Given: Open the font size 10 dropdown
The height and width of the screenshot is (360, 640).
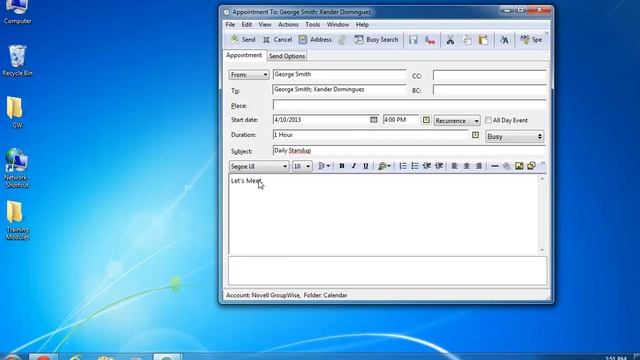Looking at the screenshot, I should pos(302,166).
